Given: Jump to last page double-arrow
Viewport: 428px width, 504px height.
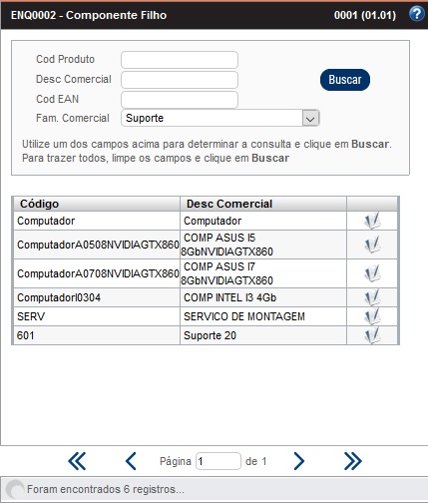Looking at the screenshot, I should [352, 461].
